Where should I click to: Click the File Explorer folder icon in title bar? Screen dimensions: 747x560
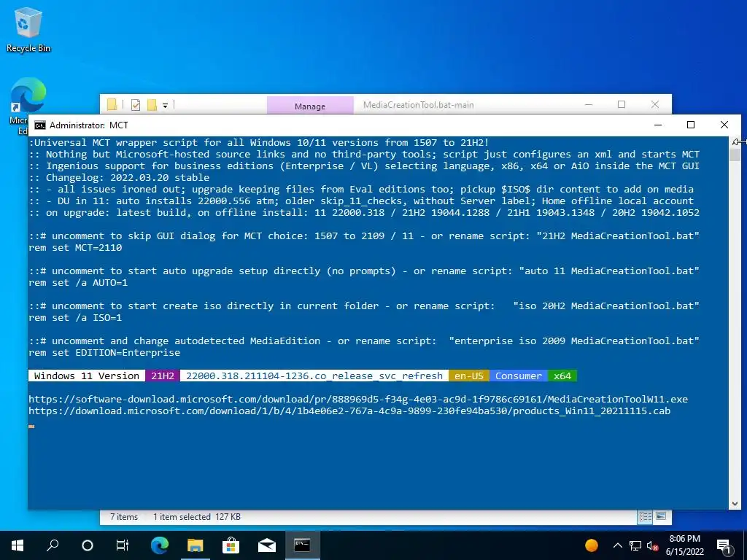[x=112, y=105]
